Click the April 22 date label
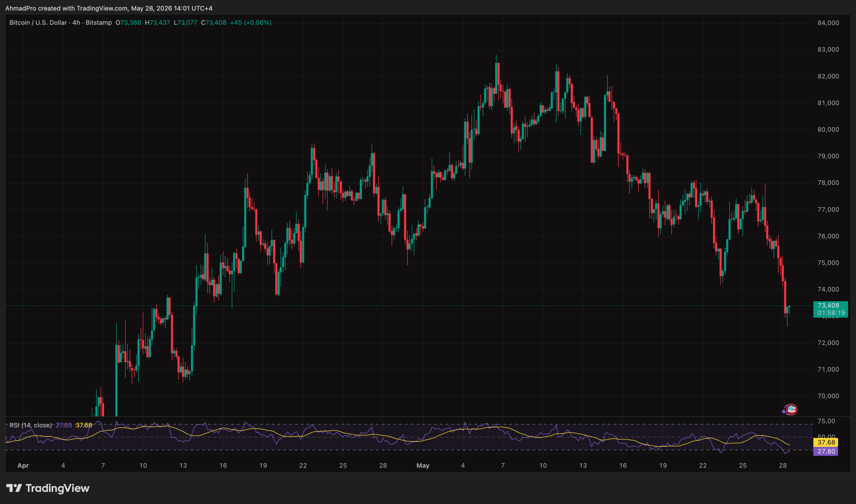856x504 pixels. [303, 466]
